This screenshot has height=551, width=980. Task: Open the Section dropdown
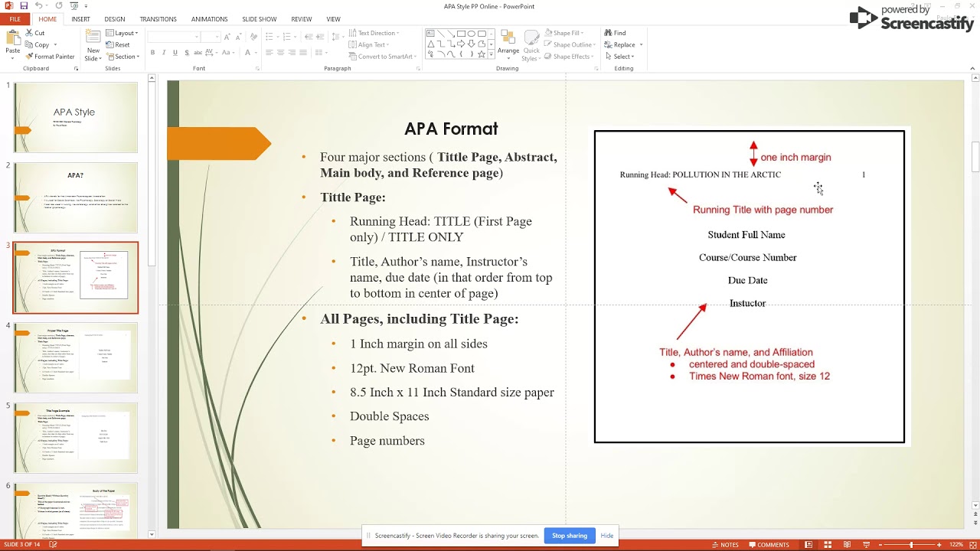[122, 57]
